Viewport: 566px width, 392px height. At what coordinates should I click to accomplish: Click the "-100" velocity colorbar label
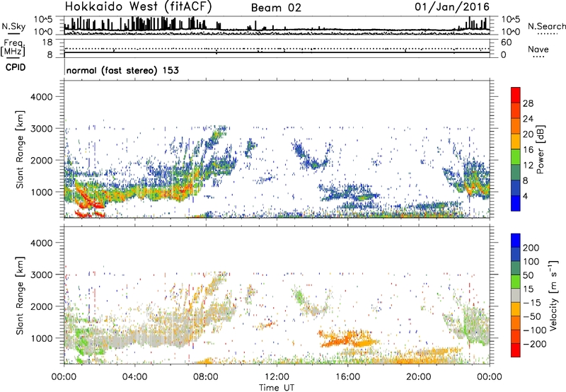pos(535,330)
